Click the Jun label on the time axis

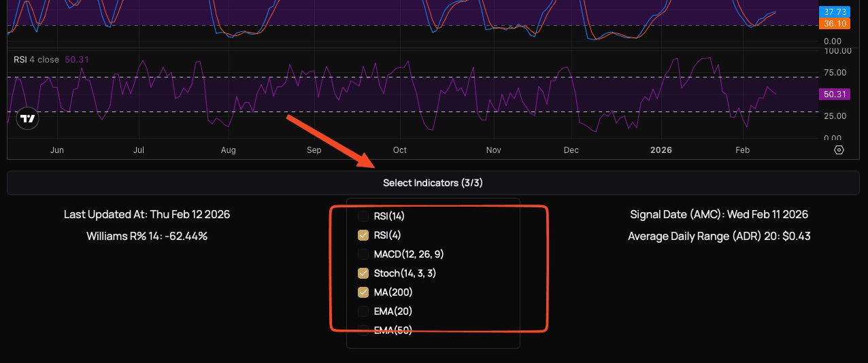[x=57, y=150]
